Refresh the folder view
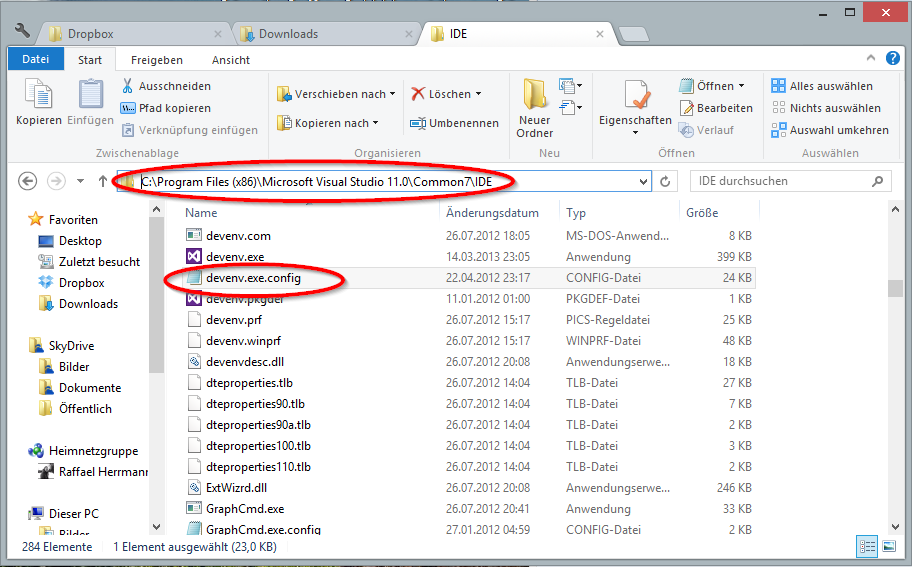This screenshot has height=567, width=912. coord(665,181)
